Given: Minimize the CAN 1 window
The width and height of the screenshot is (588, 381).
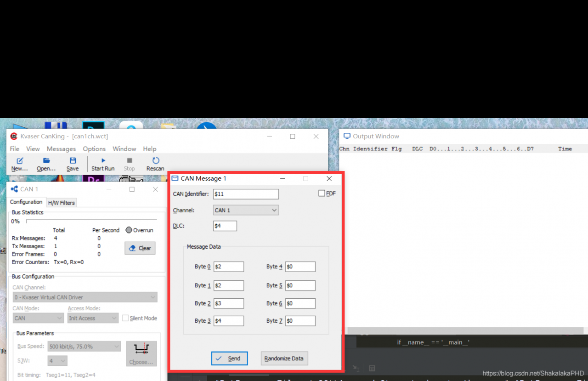Looking at the screenshot, I should [x=109, y=189].
